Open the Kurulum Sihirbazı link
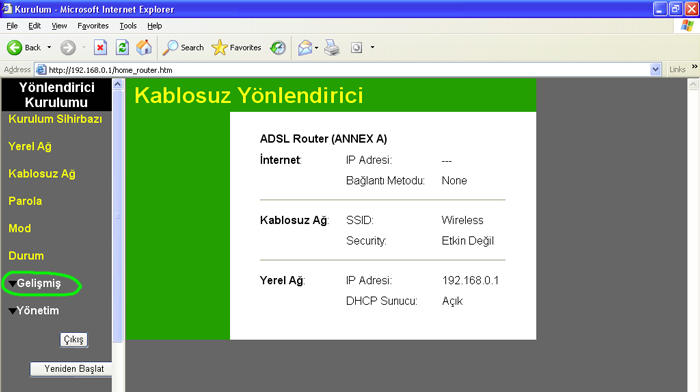The image size is (700, 392). tap(55, 119)
